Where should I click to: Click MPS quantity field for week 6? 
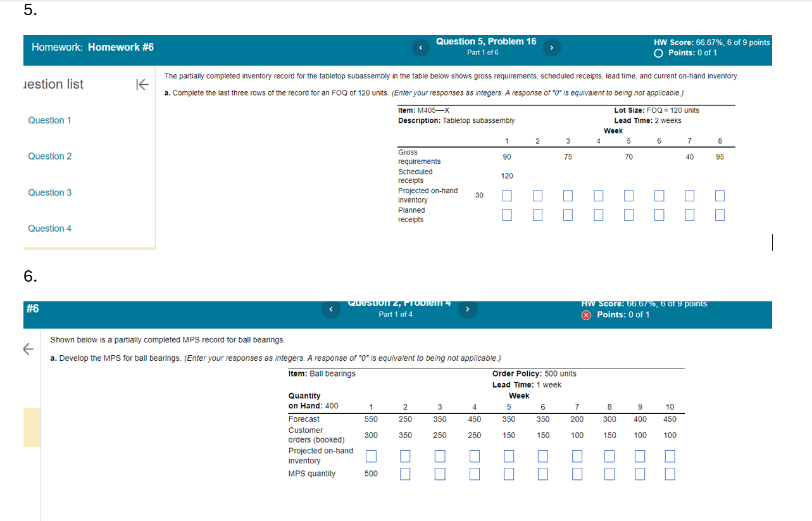[x=543, y=474]
